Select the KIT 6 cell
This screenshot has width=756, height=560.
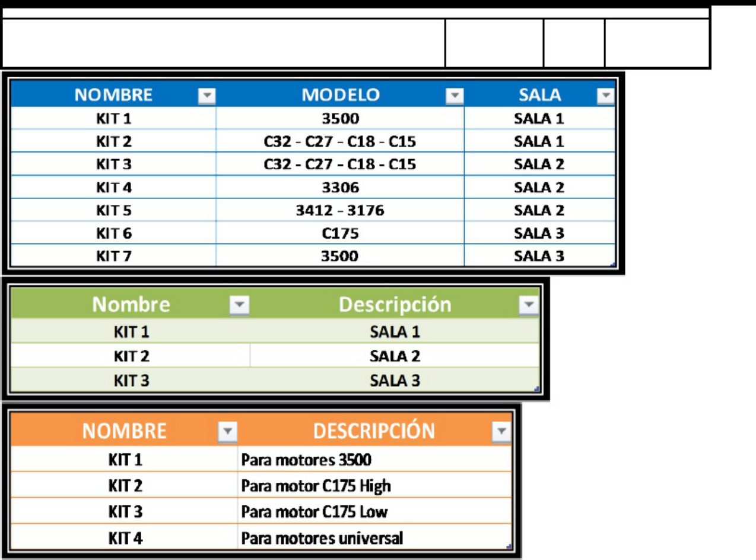click(x=113, y=233)
